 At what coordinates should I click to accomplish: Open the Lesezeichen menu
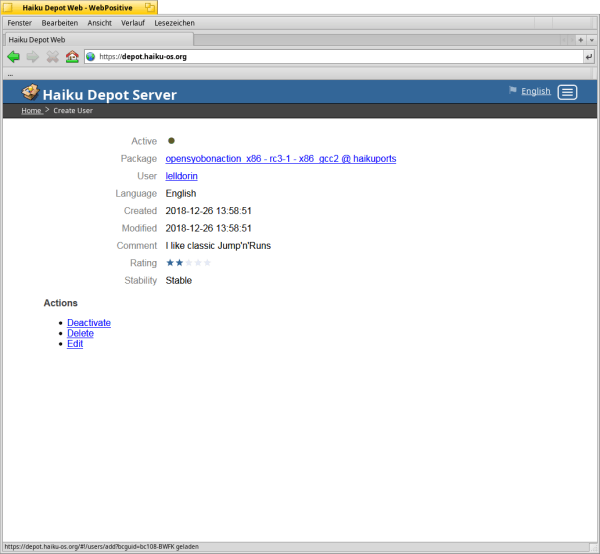tap(175, 22)
